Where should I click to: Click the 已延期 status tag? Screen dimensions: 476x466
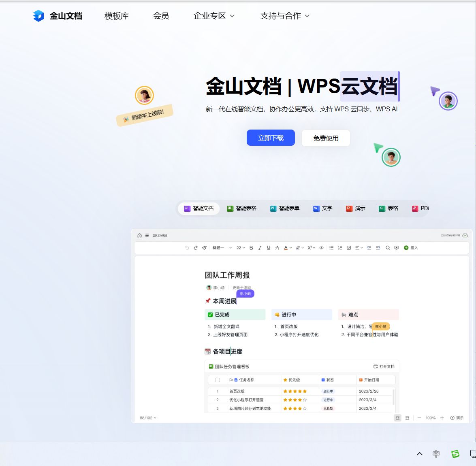point(328,409)
